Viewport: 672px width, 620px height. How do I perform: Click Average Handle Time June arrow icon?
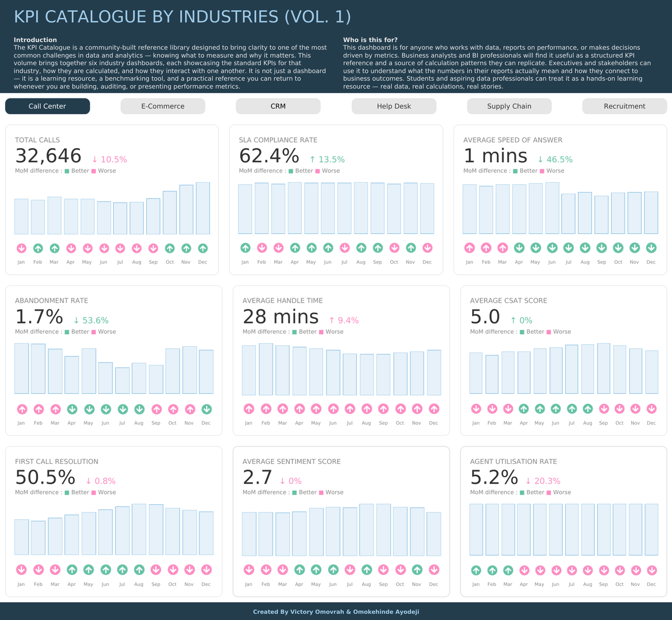click(x=333, y=409)
